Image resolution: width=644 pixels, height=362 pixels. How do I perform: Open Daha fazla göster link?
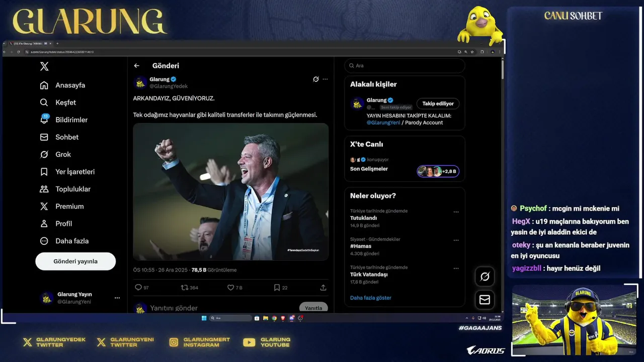click(x=371, y=298)
